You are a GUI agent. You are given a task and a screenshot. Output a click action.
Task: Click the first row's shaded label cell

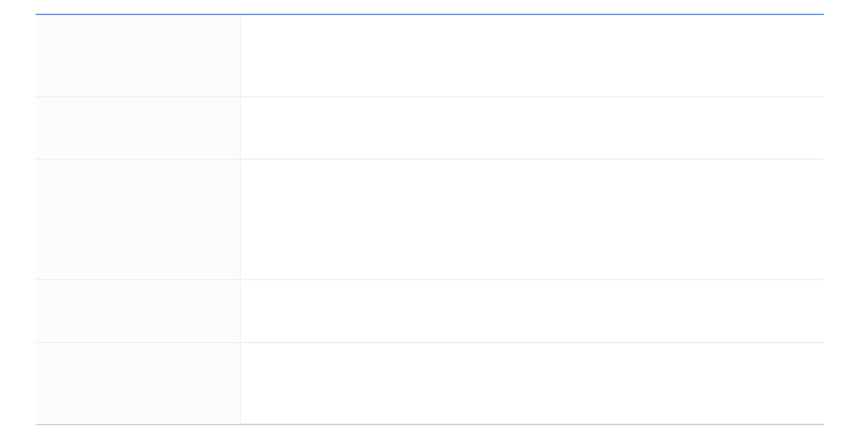click(x=138, y=56)
